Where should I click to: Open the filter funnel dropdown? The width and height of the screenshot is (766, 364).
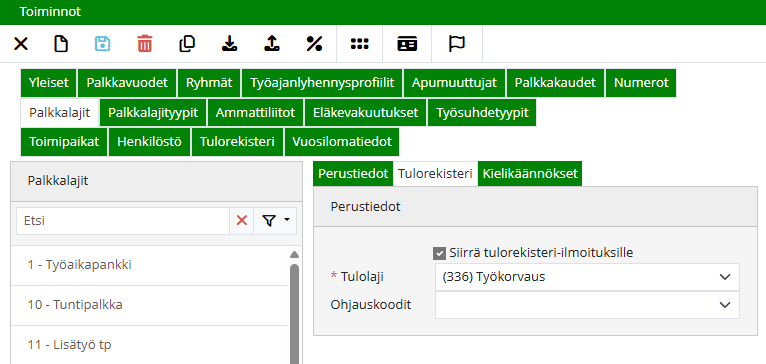[275, 221]
